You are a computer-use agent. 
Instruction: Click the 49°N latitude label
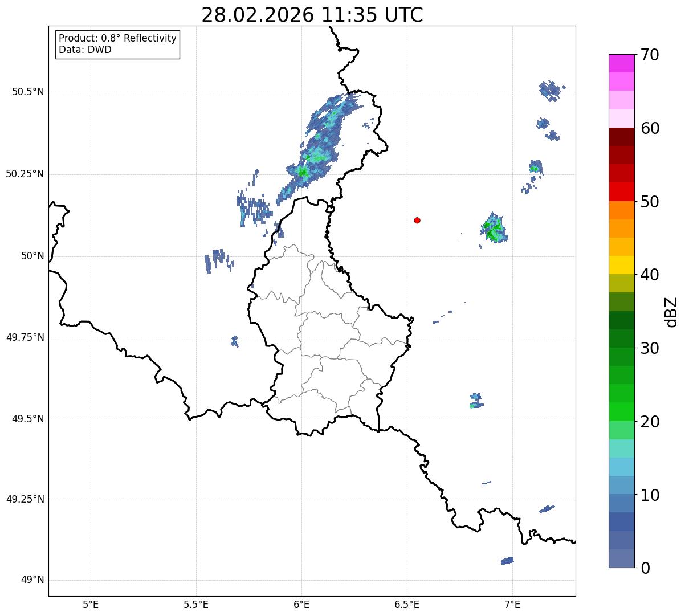(x=32, y=580)
